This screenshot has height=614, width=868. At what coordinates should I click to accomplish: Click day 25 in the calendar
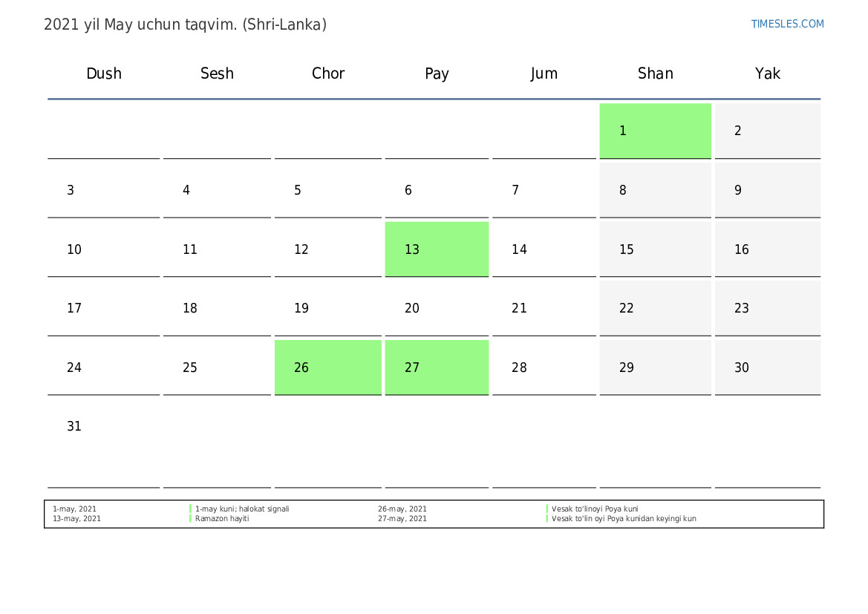[x=217, y=368]
